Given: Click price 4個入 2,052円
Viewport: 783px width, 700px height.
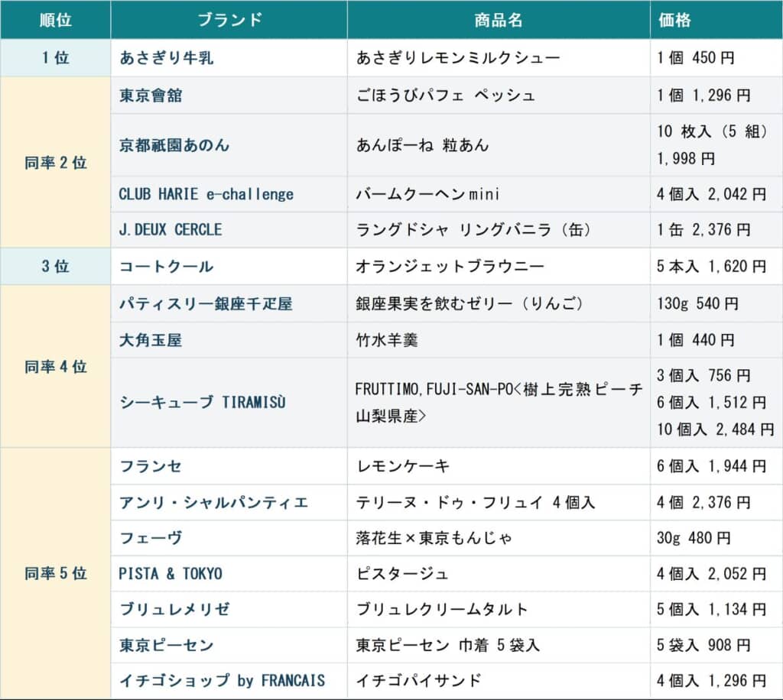Looking at the screenshot, I should tap(712, 573).
